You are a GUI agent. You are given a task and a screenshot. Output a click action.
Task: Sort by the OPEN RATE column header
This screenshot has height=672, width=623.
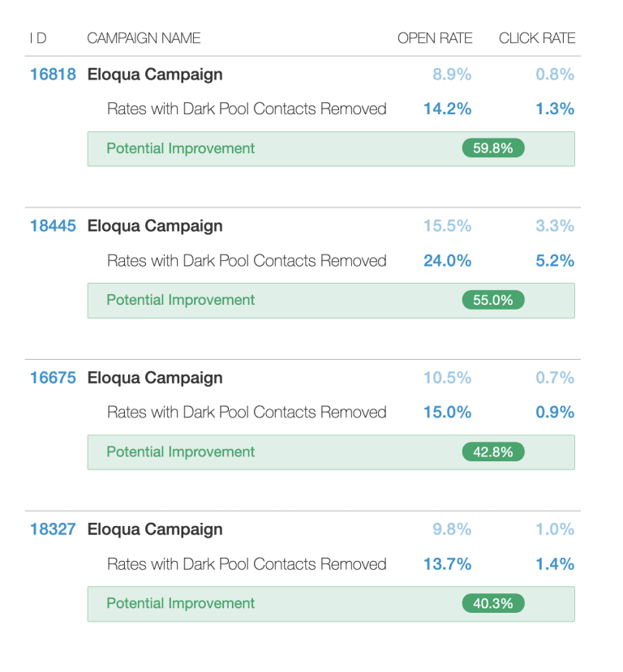(434, 38)
